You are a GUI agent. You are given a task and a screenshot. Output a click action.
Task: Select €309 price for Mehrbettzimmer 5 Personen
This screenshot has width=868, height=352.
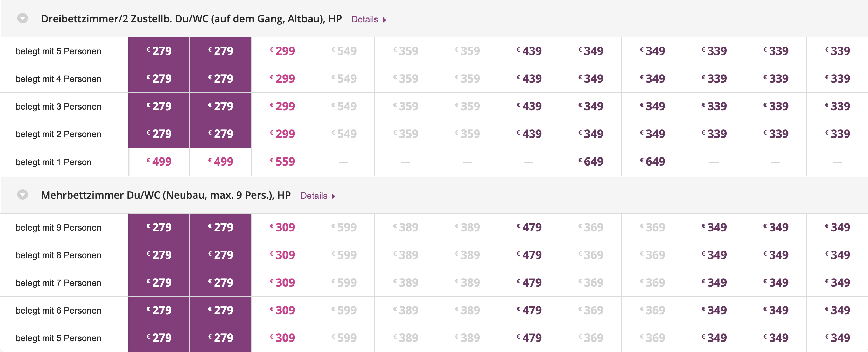point(282,338)
